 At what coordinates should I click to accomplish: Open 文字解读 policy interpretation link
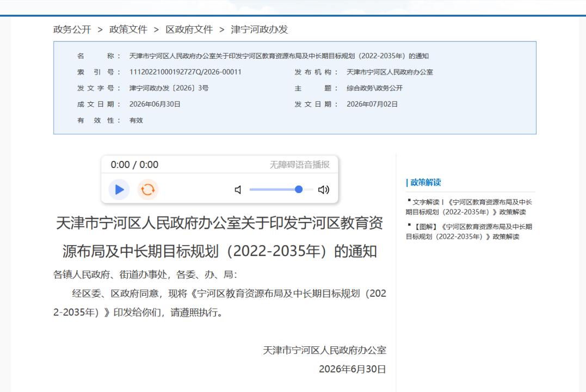point(469,207)
